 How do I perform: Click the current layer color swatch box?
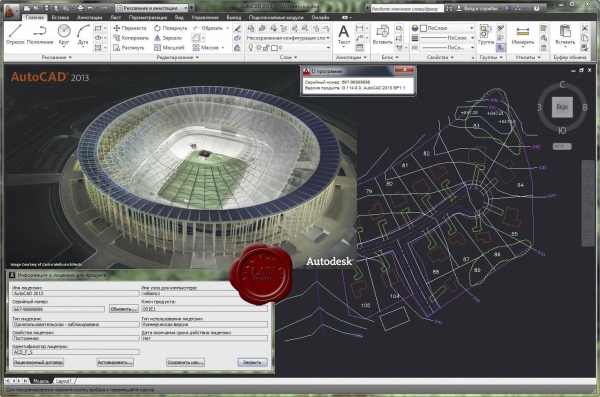pyautogui.click(x=274, y=48)
